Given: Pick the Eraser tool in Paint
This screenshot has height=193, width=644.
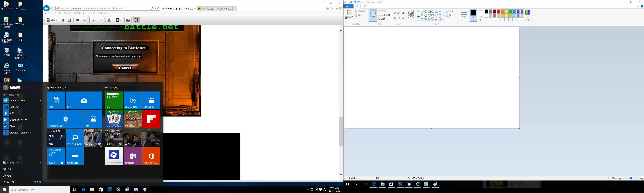Looking at the screenshot, I should point(395,18).
